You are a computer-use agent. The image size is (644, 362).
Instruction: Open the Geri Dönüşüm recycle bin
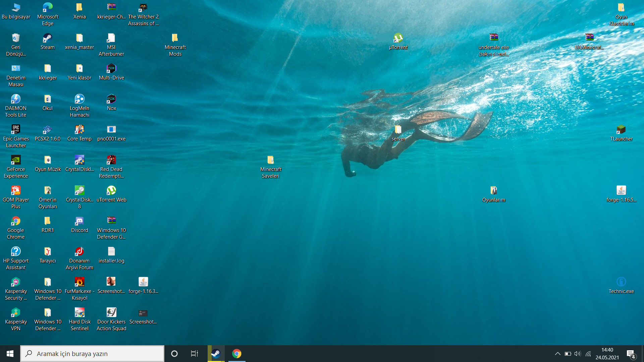[x=16, y=45]
